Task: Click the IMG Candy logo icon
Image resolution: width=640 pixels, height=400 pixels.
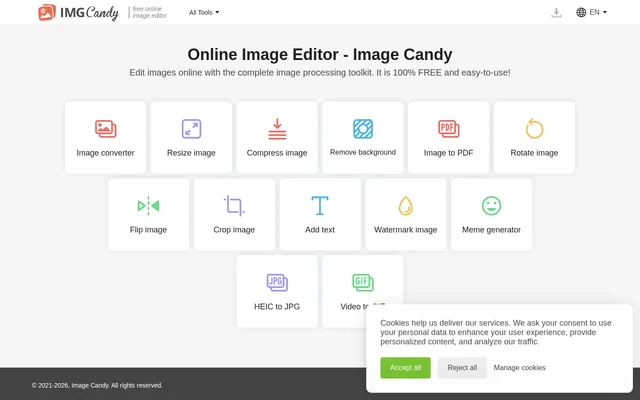Action: point(47,12)
